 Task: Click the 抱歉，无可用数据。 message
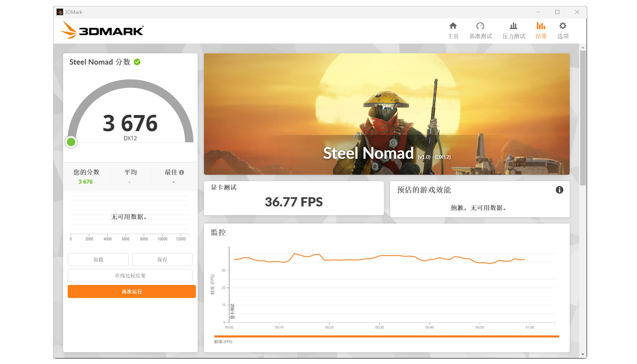click(479, 208)
